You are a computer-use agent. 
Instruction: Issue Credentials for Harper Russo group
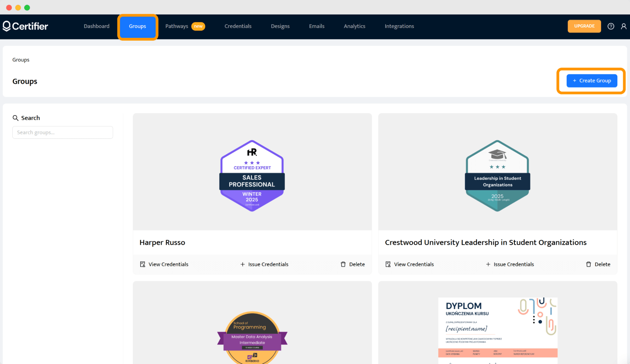(264, 264)
